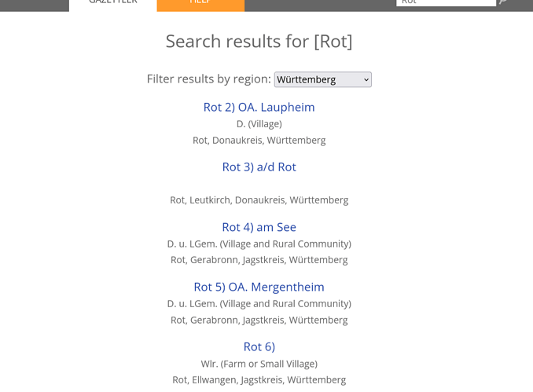The image size is (533, 392).
Task: Click the Filter results by region label
Action: point(208,79)
